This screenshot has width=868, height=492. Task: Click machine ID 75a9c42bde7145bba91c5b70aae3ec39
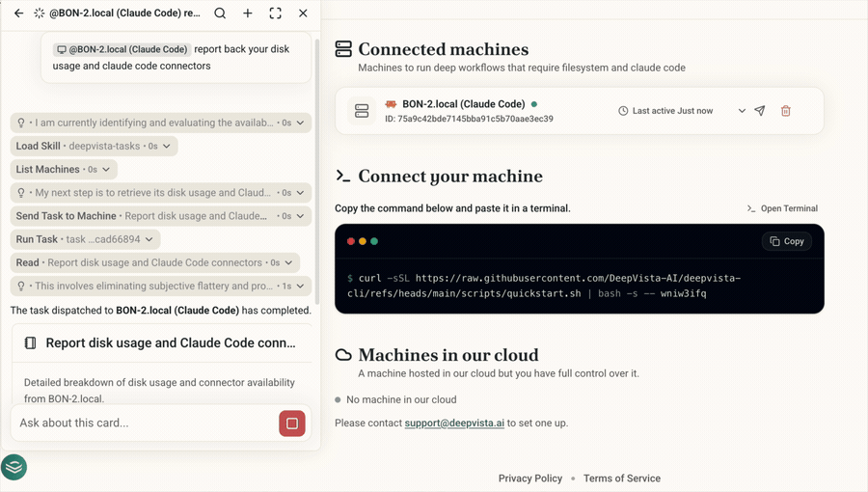pyautogui.click(x=469, y=119)
